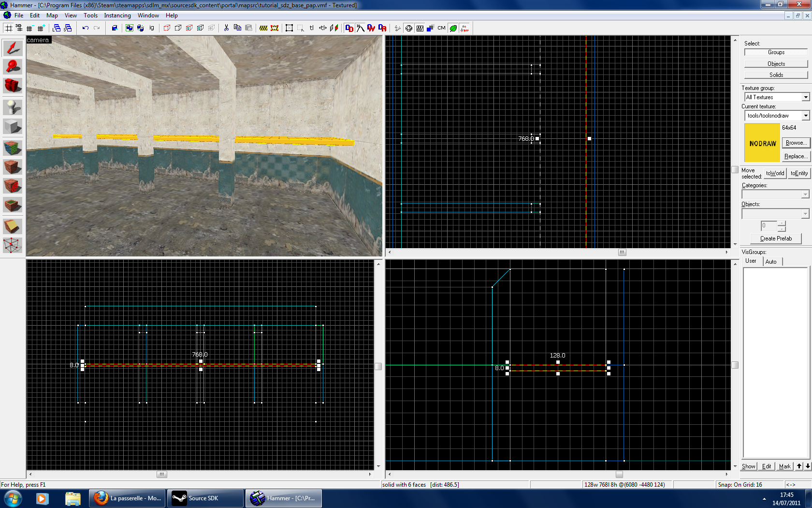The image size is (812, 508).
Task: Pick the Entity tool lightbulb icon
Action: tap(13, 107)
